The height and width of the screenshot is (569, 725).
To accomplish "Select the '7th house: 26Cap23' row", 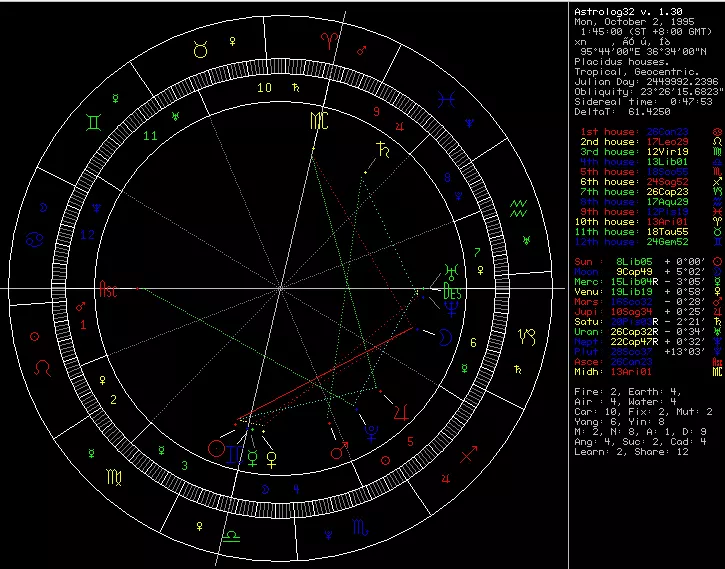I will coord(634,192).
